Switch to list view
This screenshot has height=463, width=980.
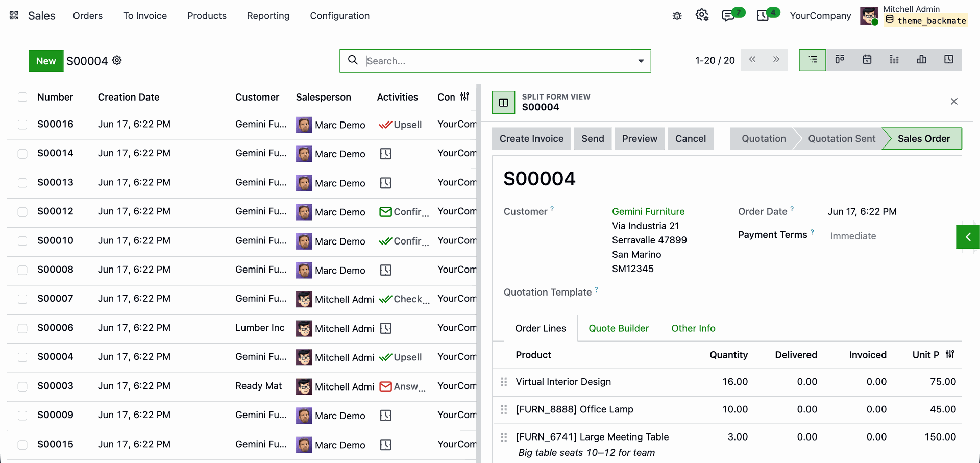(x=813, y=60)
